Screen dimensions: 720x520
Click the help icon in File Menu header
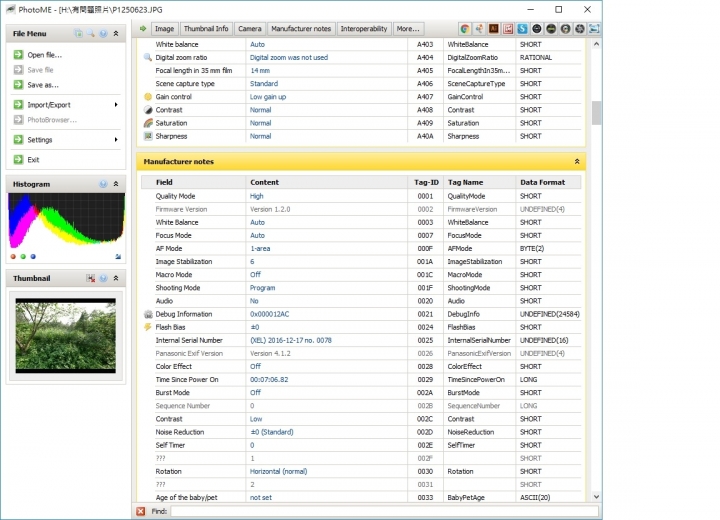[103, 34]
